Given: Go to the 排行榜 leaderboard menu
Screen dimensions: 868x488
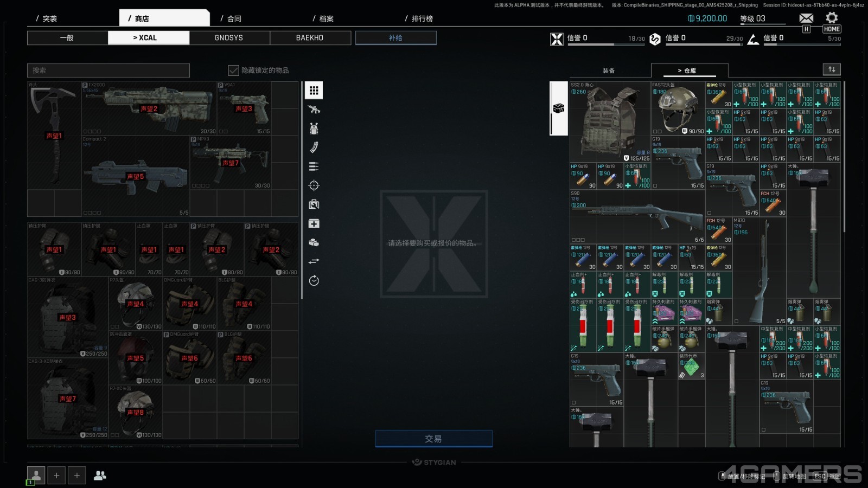Looking at the screenshot, I should [x=422, y=18].
